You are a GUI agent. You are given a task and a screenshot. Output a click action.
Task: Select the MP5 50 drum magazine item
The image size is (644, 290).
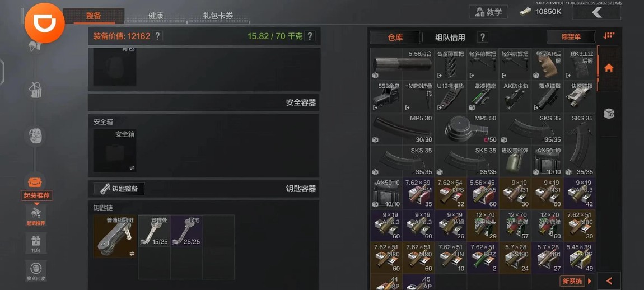point(467,129)
